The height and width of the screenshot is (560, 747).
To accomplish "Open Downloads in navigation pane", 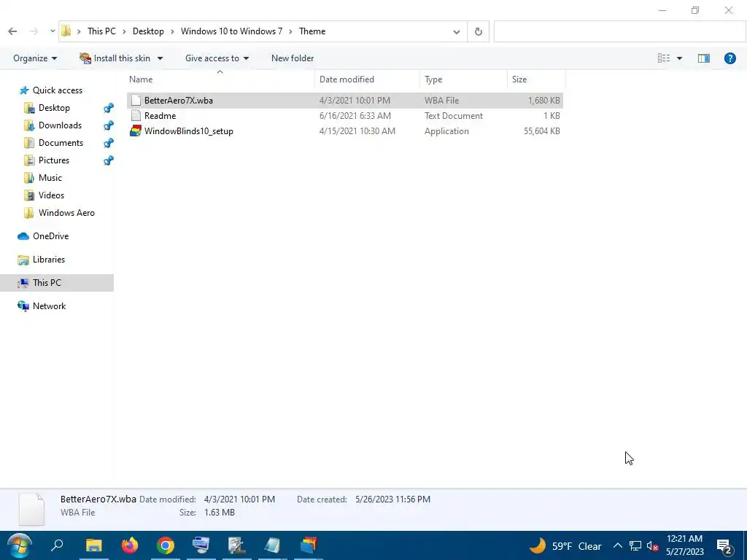I will (x=60, y=125).
